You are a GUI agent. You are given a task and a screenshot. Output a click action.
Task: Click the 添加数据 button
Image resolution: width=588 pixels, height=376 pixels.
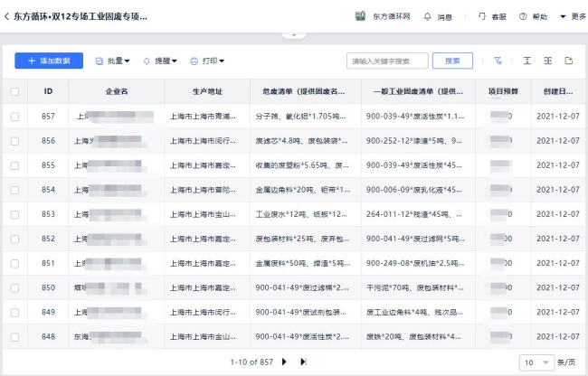point(49,61)
